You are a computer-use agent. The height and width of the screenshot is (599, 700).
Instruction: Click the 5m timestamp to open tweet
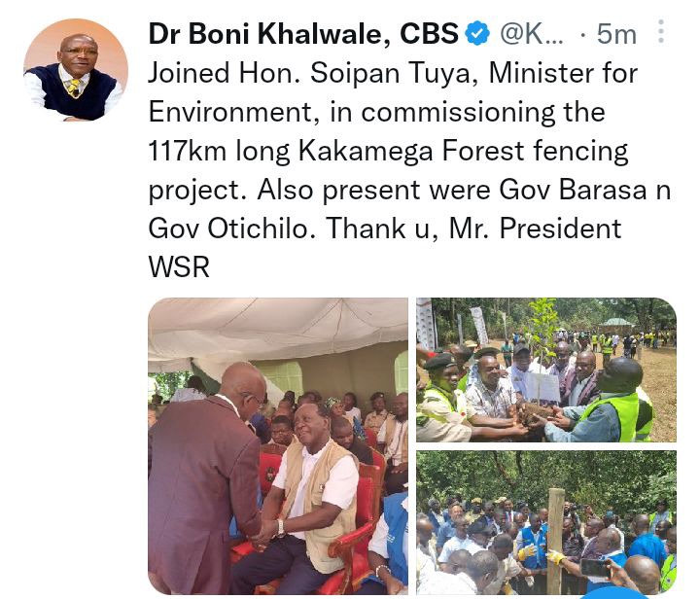616,34
